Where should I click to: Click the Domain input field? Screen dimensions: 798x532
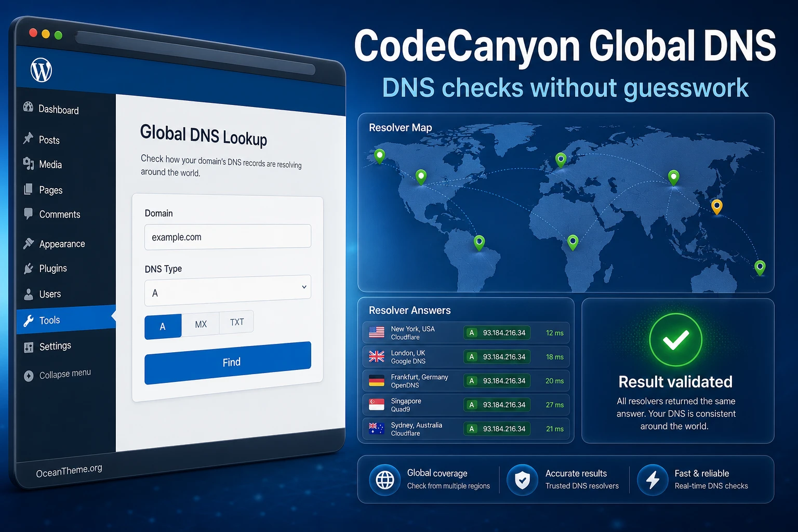228,236
